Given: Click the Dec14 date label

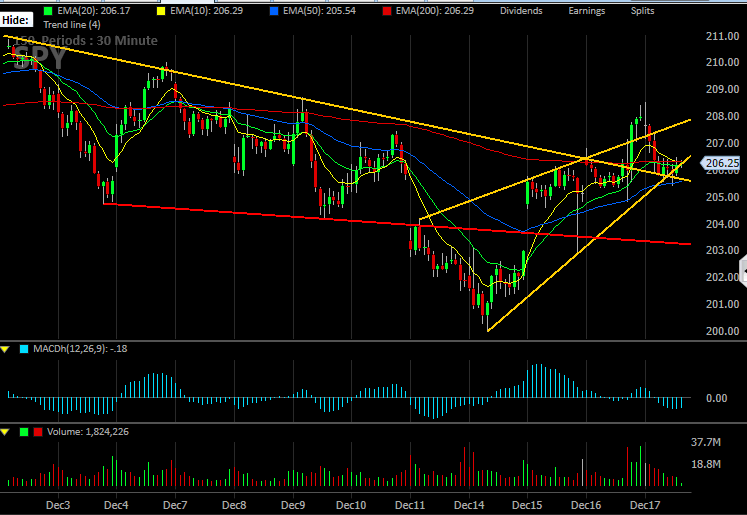Looking at the screenshot, I should click(x=469, y=505).
